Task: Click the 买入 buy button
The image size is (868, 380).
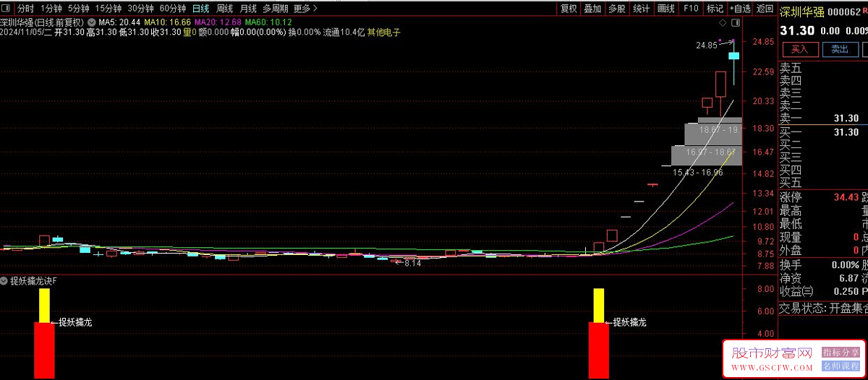Action: tap(799, 49)
